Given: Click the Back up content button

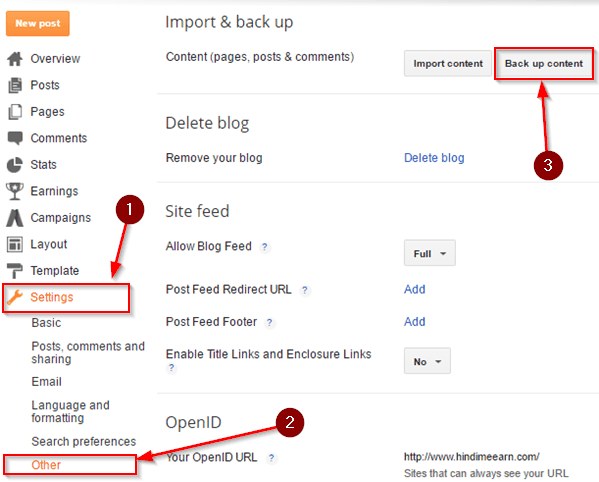Looking at the screenshot, I should point(544,63).
